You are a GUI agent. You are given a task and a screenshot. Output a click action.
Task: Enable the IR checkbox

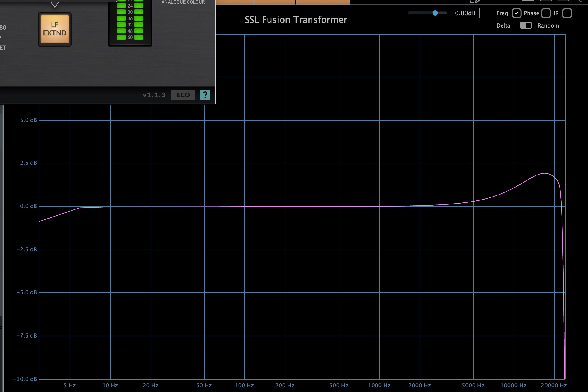pos(567,13)
